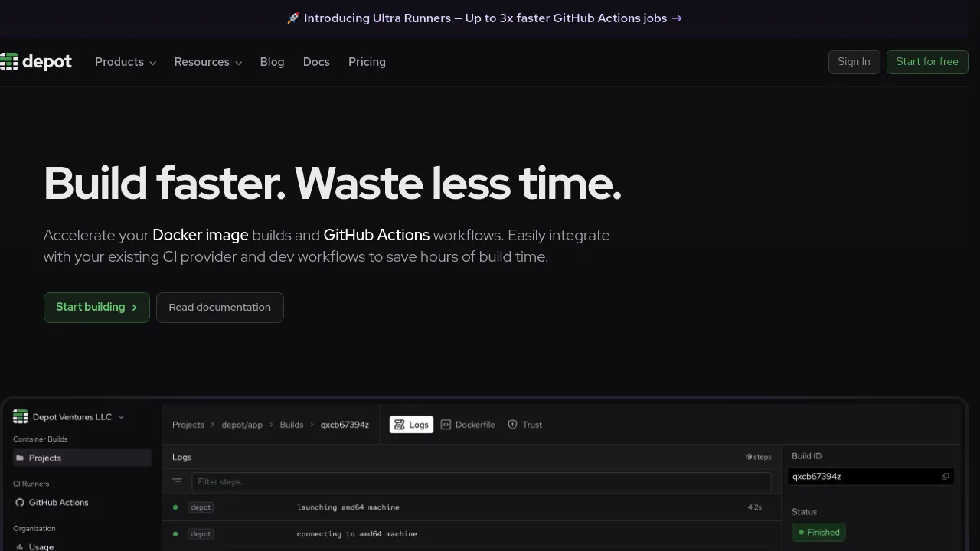
Task: Click the 19 steps label
Action: (x=758, y=457)
